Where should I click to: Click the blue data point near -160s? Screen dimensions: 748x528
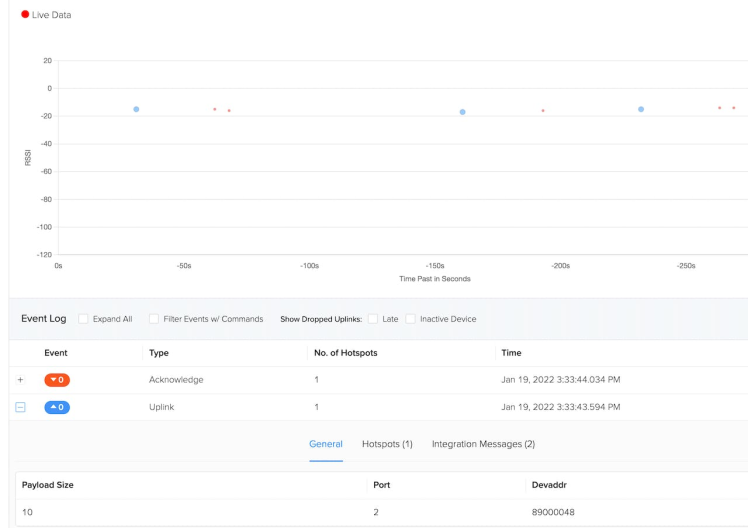click(x=462, y=112)
